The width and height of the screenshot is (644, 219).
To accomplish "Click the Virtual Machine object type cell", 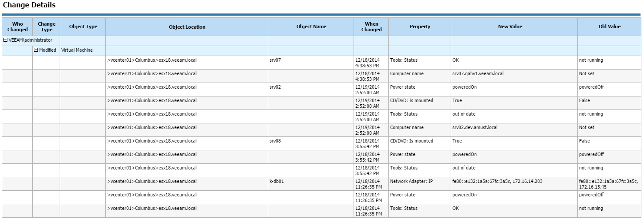I will pyautogui.click(x=77, y=50).
